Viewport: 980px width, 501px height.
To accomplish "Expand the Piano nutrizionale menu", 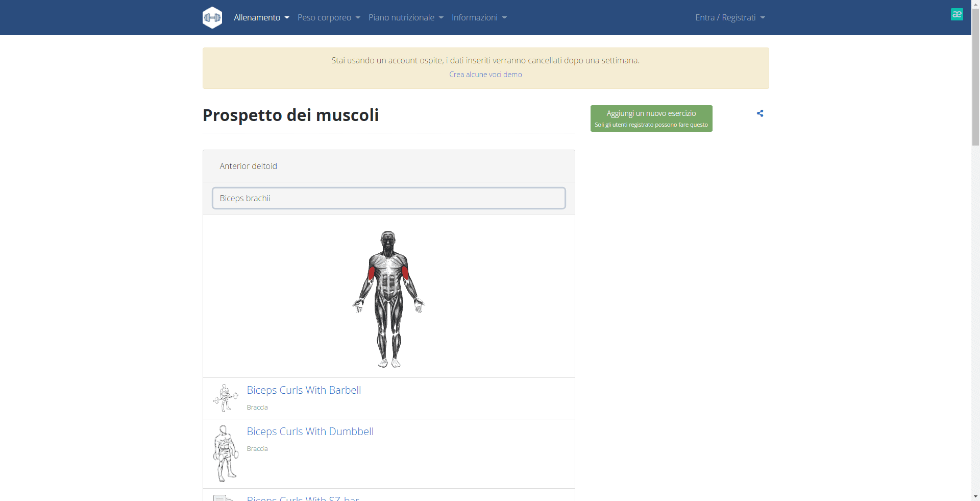I will pyautogui.click(x=406, y=17).
